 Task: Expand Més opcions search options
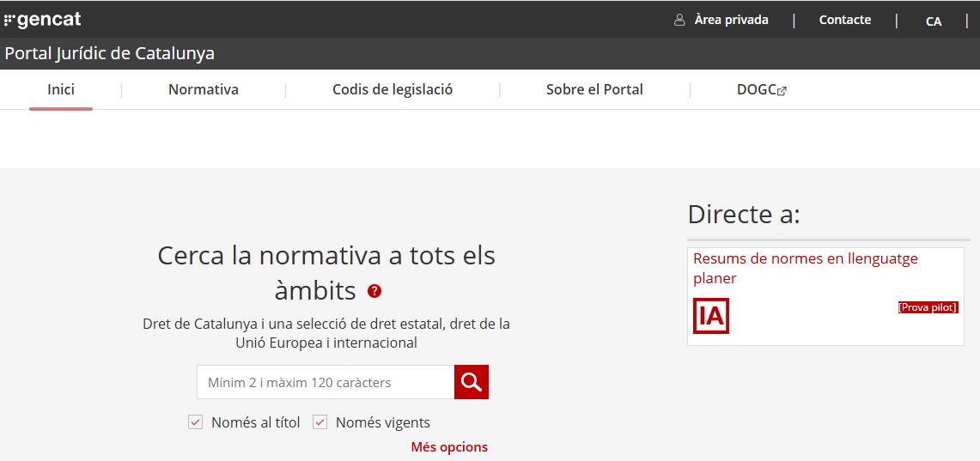[449, 447]
